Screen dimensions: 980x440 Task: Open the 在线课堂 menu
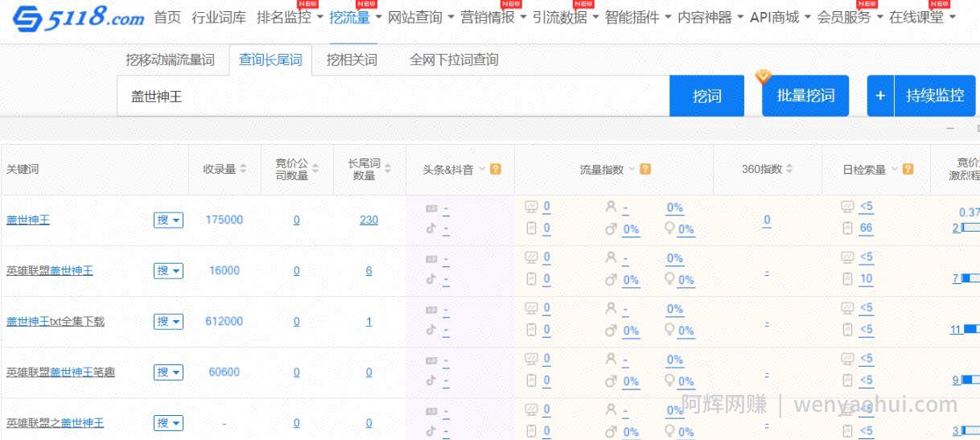(922, 17)
